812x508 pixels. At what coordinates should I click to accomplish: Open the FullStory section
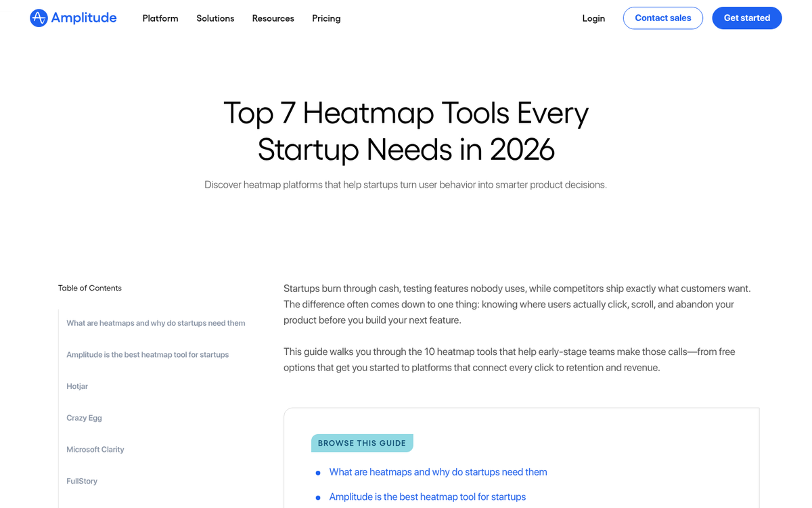point(81,481)
